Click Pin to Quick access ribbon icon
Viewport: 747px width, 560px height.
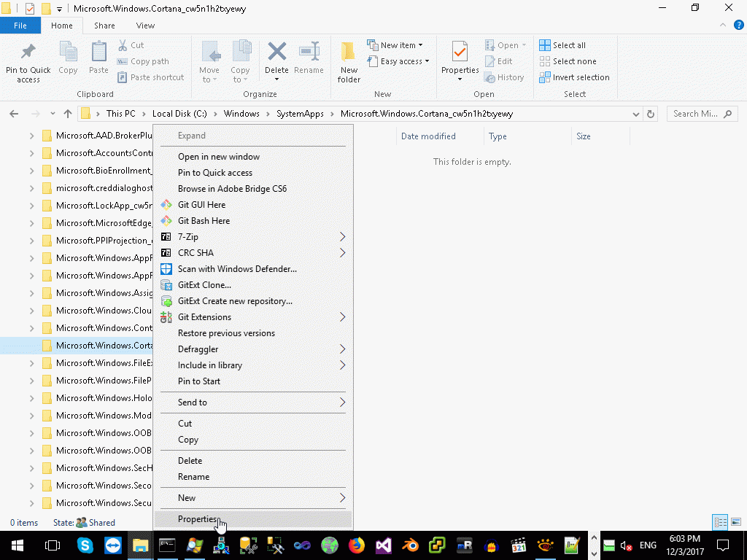click(28, 63)
